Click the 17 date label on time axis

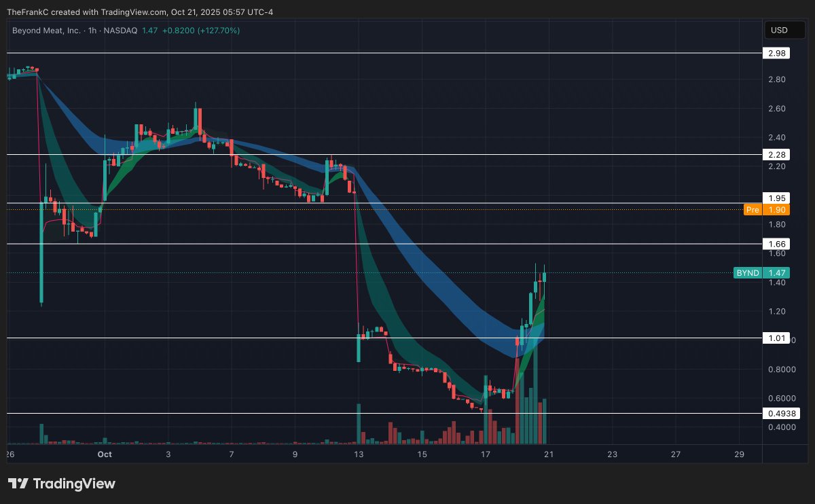[486, 454]
